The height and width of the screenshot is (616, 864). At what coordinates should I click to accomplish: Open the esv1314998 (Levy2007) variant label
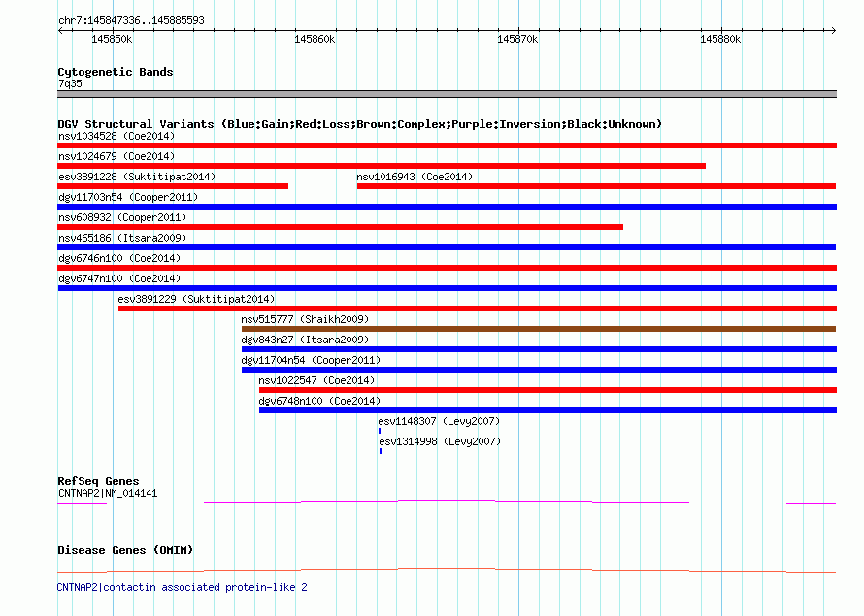click(x=440, y=441)
